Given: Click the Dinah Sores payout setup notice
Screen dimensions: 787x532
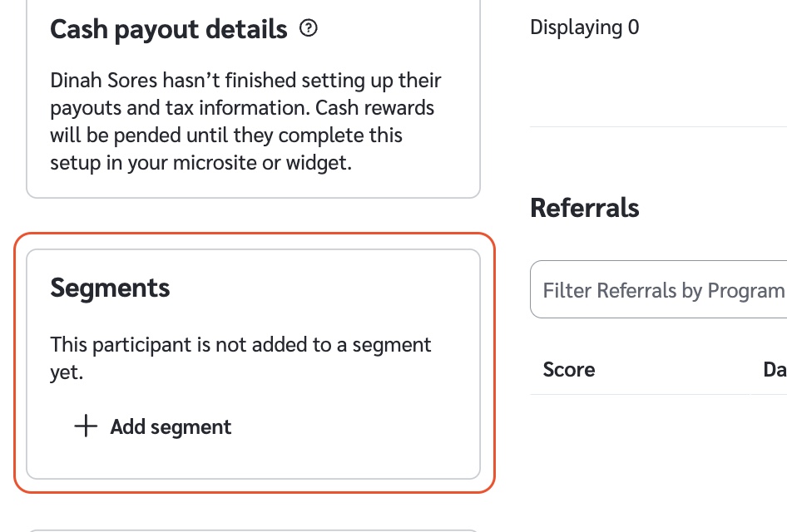Looking at the screenshot, I should (x=245, y=121).
